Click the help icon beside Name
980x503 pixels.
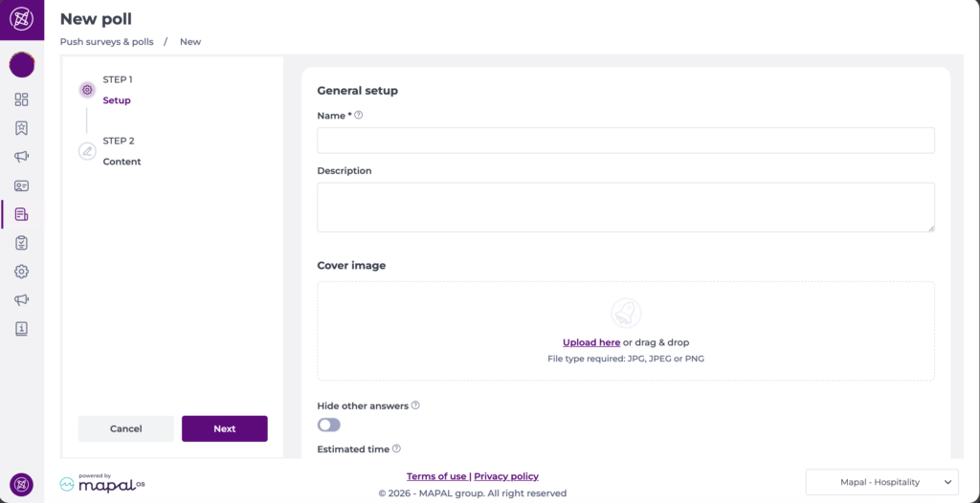(359, 116)
